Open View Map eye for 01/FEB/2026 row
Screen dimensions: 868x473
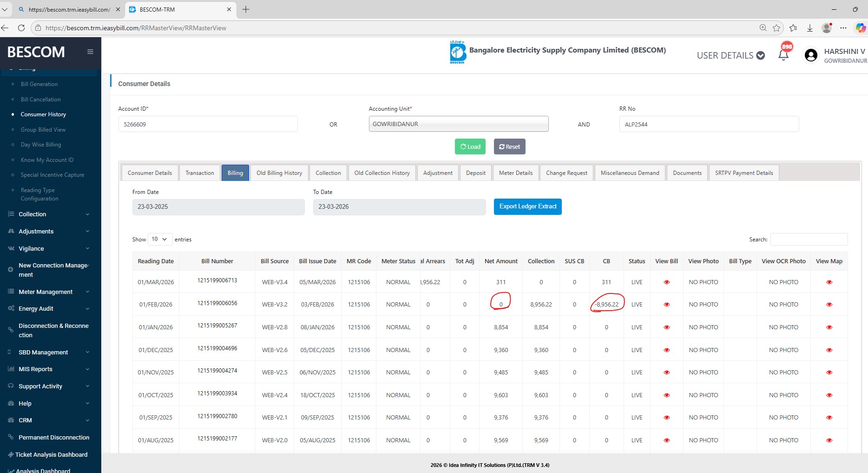pos(829,305)
